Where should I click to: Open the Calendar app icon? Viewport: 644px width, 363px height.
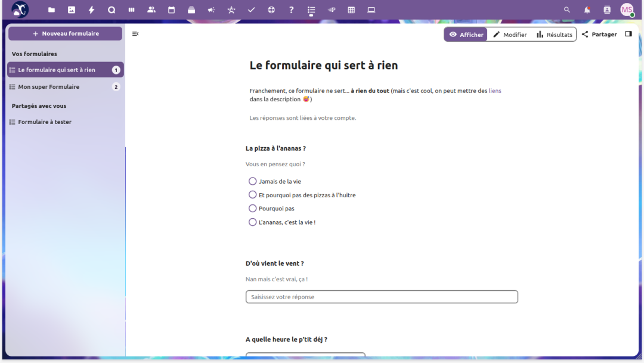pyautogui.click(x=171, y=10)
